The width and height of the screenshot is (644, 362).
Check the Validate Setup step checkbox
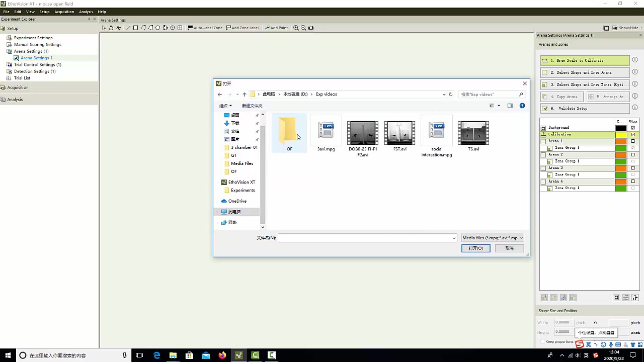pyautogui.click(x=545, y=109)
